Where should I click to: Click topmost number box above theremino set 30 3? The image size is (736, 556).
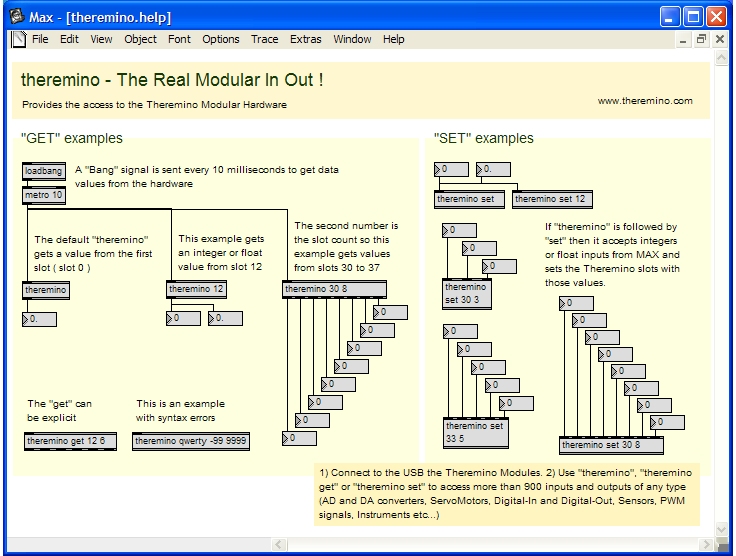460,230
